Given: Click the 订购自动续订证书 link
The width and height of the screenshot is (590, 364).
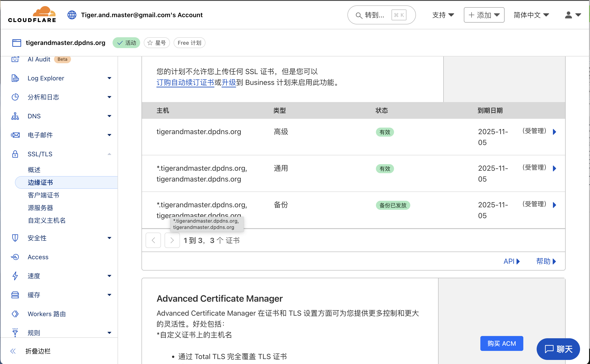Looking at the screenshot, I should pyautogui.click(x=185, y=83).
